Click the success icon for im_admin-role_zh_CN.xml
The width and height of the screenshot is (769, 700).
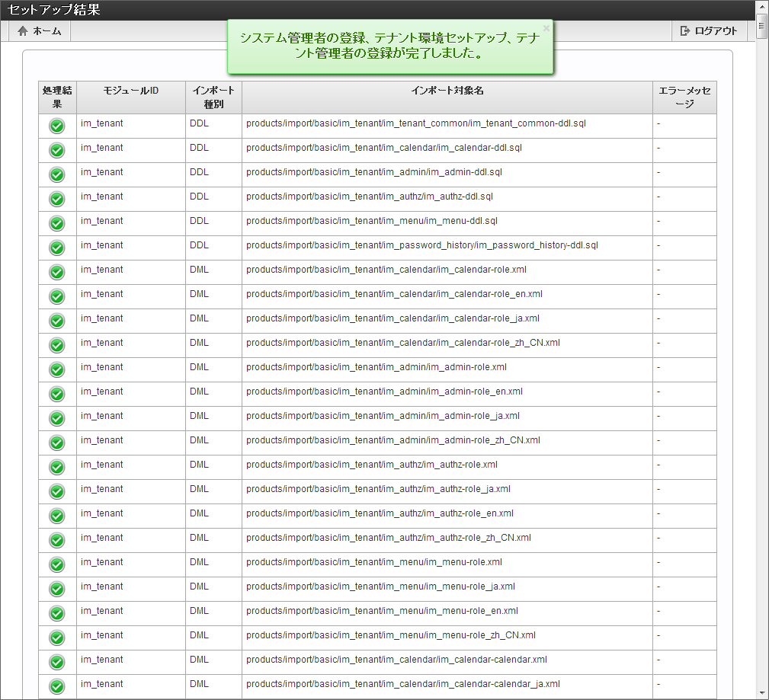click(x=57, y=443)
